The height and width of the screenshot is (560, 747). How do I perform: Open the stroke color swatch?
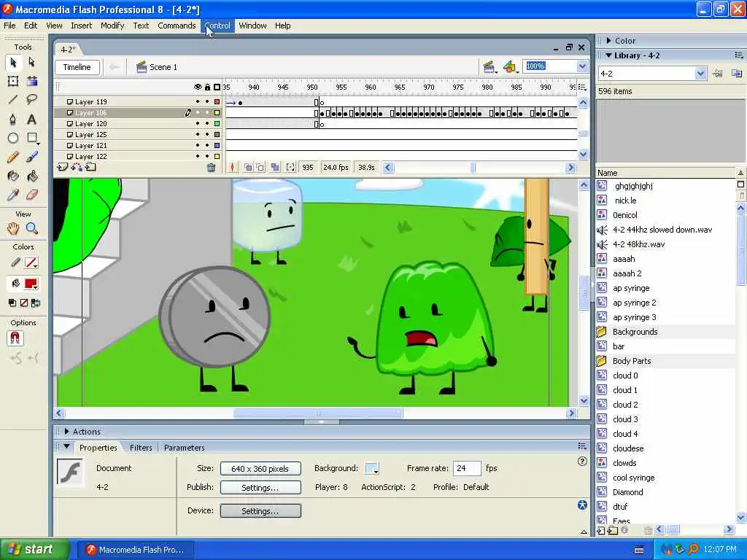pyautogui.click(x=31, y=262)
